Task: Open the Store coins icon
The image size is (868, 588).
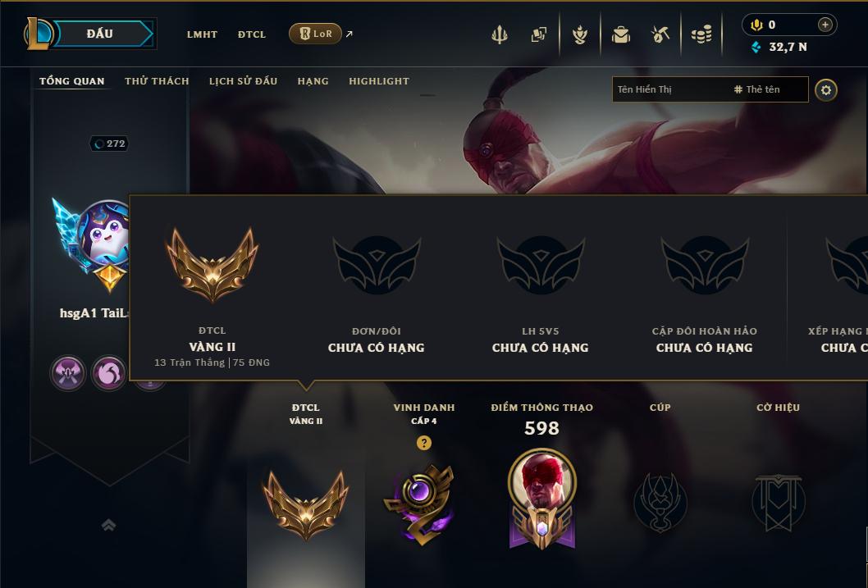Action: [x=701, y=34]
